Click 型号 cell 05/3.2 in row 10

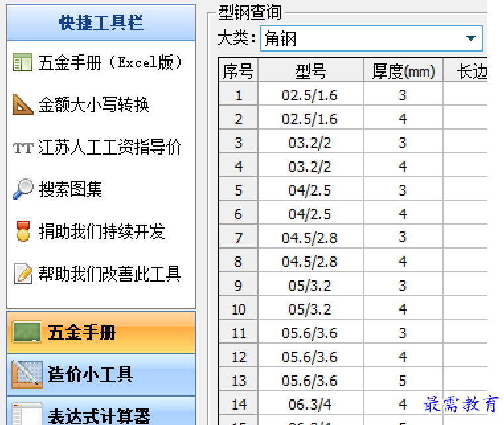tap(311, 307)
